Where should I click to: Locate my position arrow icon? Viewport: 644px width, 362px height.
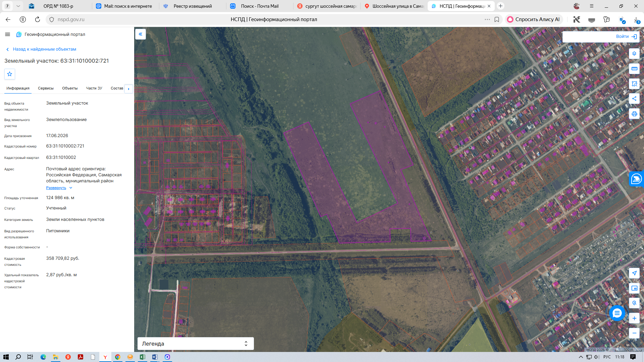pos(634,273)
